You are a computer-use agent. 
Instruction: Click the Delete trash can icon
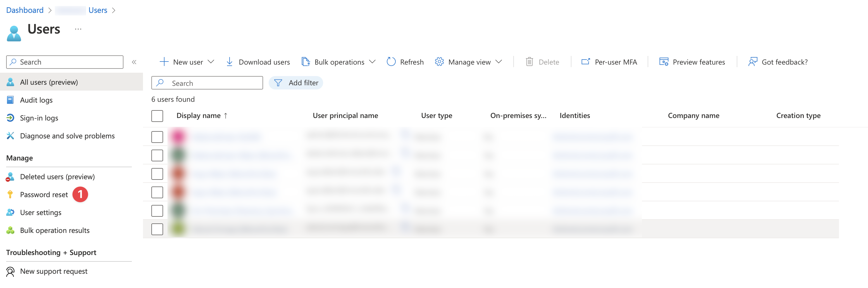coord(529,62)
